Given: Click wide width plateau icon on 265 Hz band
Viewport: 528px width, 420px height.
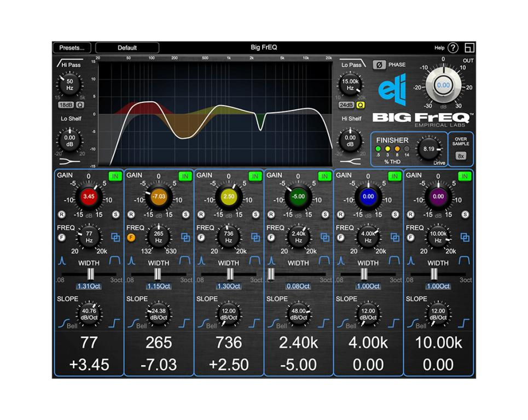Looking at the screenshot, I should (185, 260).
